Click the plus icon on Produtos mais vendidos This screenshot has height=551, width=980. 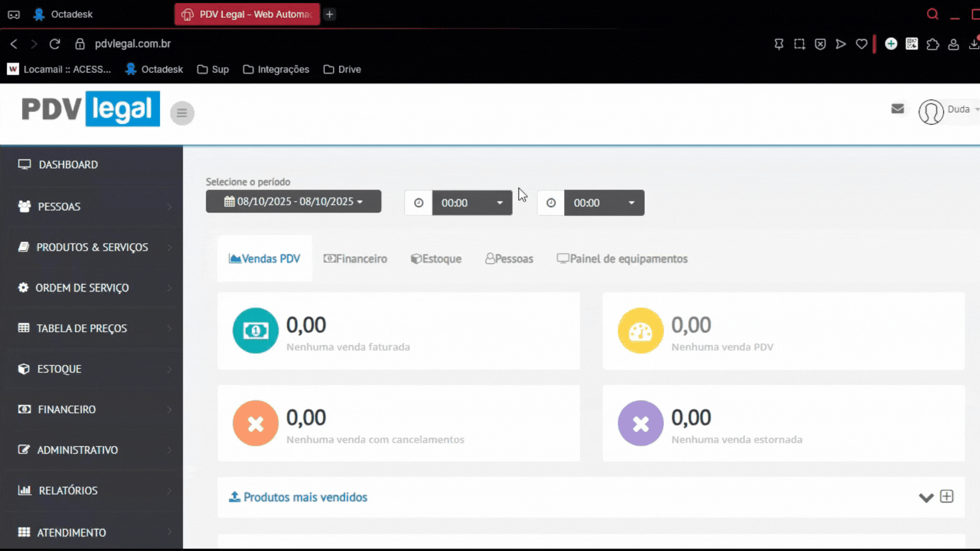click(x=946, y=496)
